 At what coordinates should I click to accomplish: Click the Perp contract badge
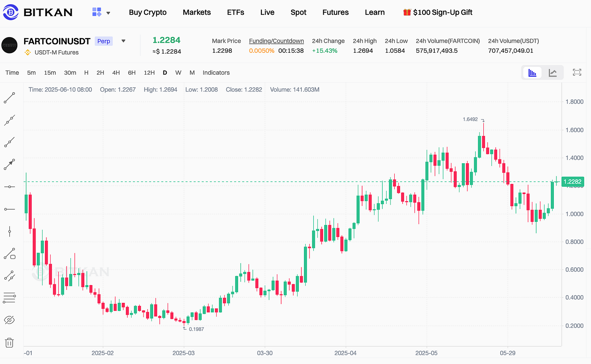104,41
